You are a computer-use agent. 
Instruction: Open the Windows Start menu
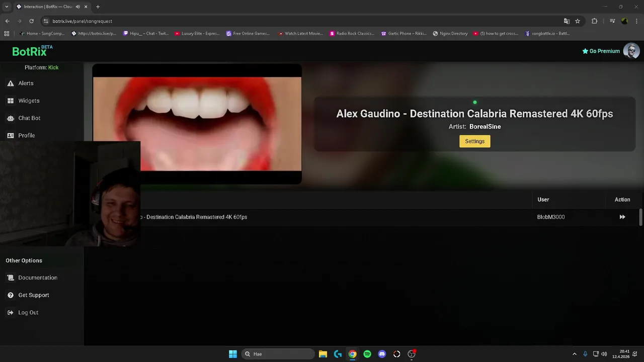coord(233,354)
